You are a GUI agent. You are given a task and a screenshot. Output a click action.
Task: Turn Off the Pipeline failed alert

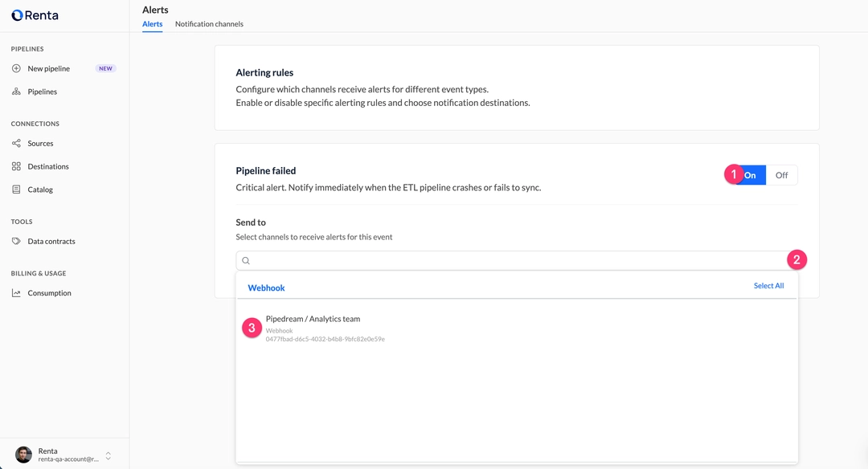pos(781,174)
